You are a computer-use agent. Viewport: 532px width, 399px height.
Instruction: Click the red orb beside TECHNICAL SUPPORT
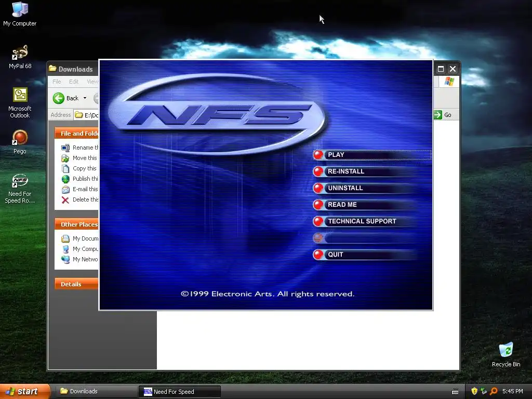click(x=318, y=221)
